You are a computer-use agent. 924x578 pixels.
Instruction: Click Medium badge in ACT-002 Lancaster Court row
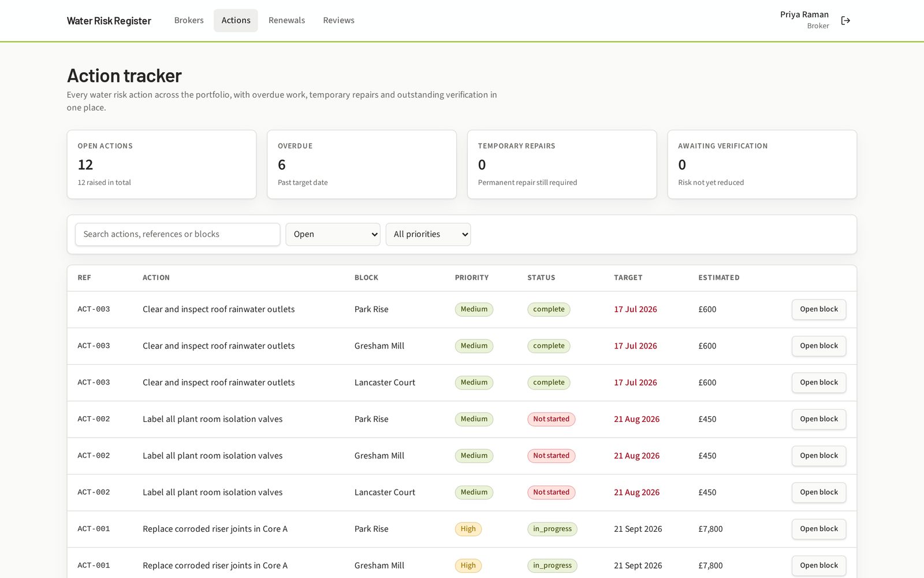474,492
